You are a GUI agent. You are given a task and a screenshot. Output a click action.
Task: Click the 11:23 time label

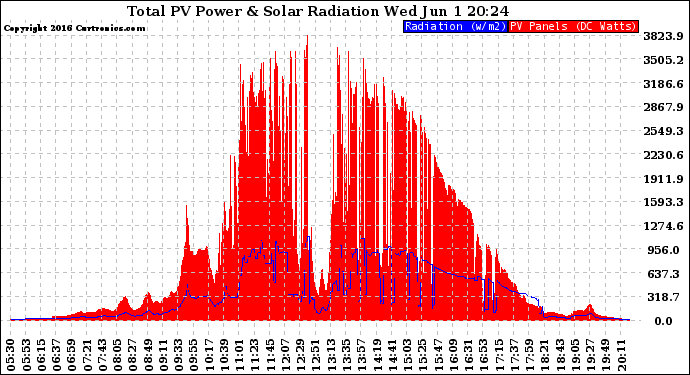tap(254, 355)
